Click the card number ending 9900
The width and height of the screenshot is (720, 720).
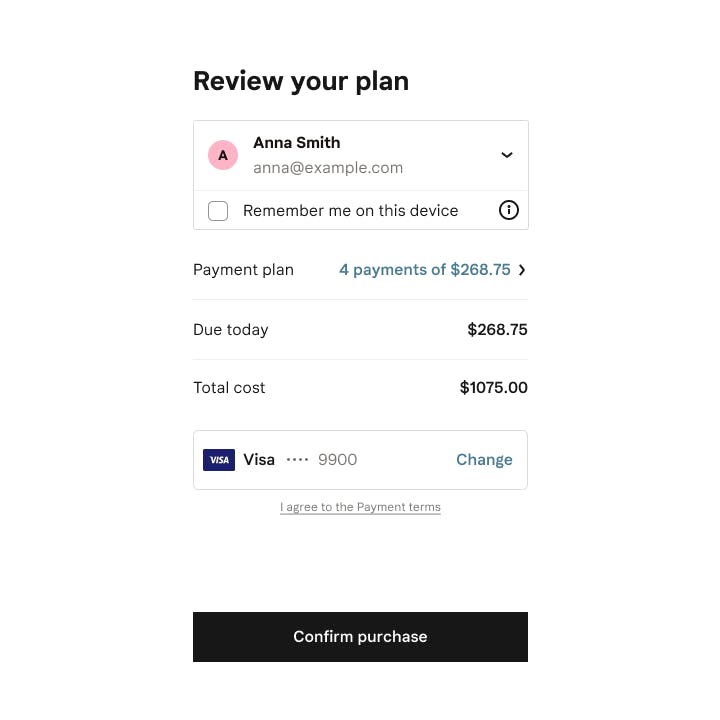point(338,460)
